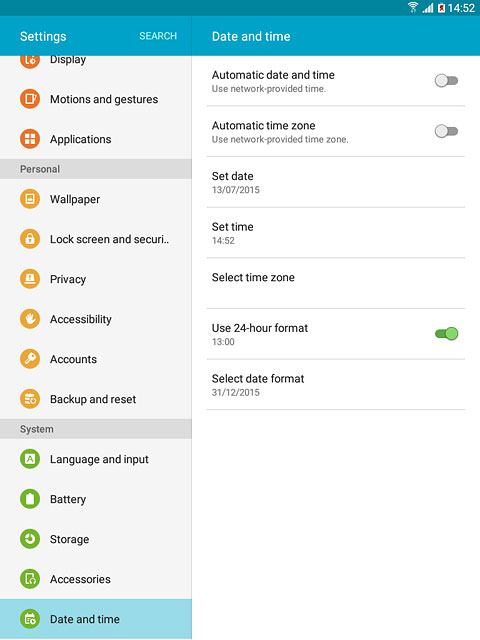Enable Automatic date and time switch

(446, 80)
